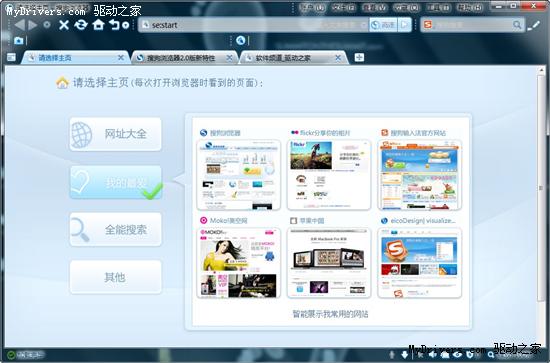Stop loading with the X icon
Image resolution: width=550 pixels, height=363 pixels.
pyautogui.click(x=64, y=25)
